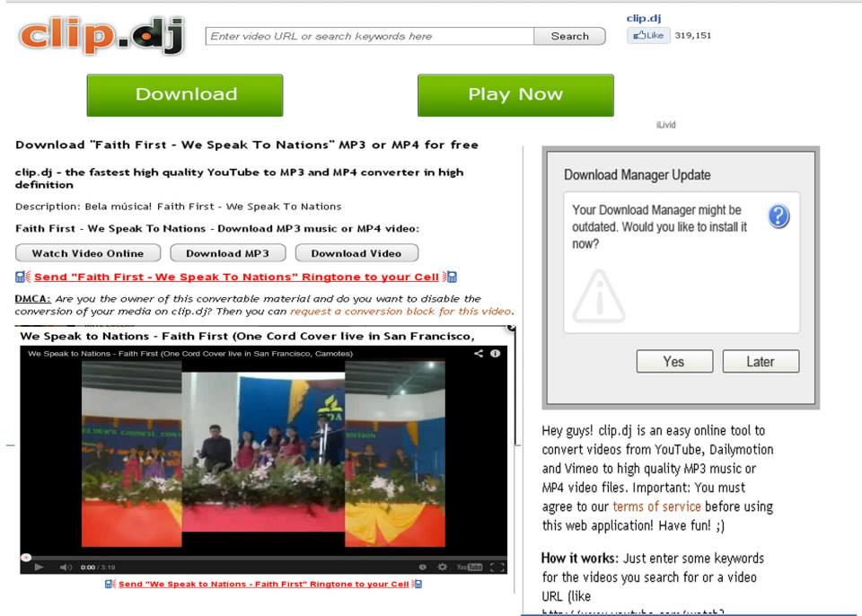Click the phone icon left of the bottom ringtone link
862x616 pixels.
[110, 584]
